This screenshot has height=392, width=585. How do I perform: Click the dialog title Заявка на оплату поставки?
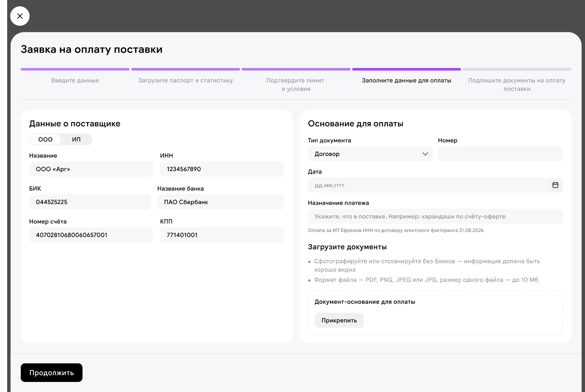click(x=92, y=49)
